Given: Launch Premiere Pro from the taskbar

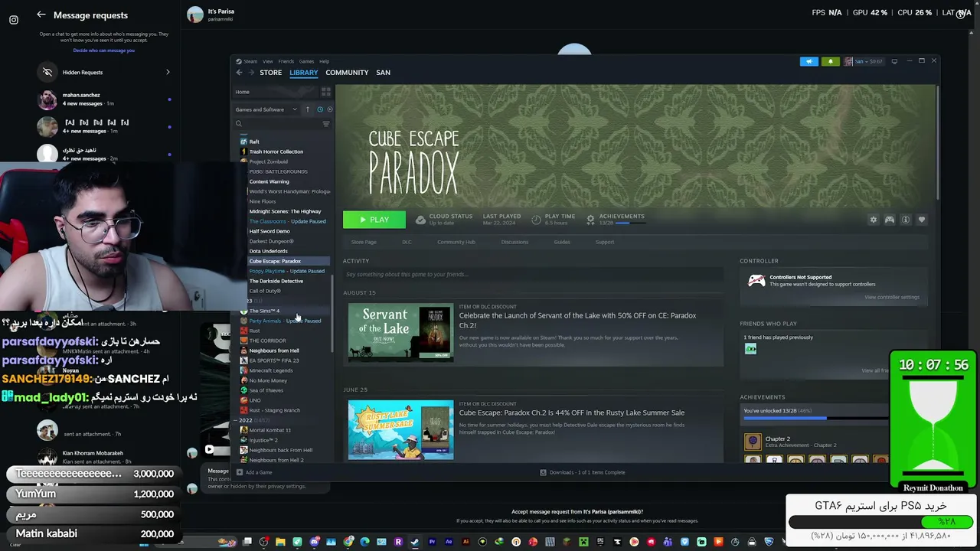Looking at the screenshot, I should pos(432,542).
